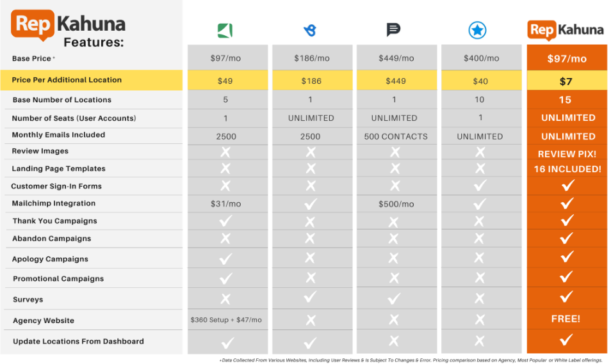Click Surveys checkmark in Rep Kahuna column

[566, 297]
